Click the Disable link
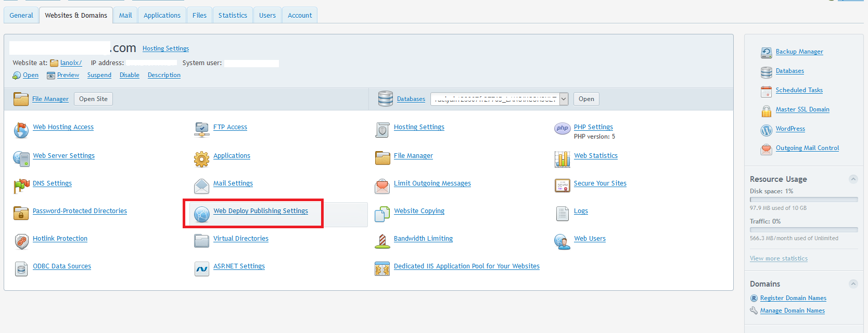868x333 pixels. point(130,75)
